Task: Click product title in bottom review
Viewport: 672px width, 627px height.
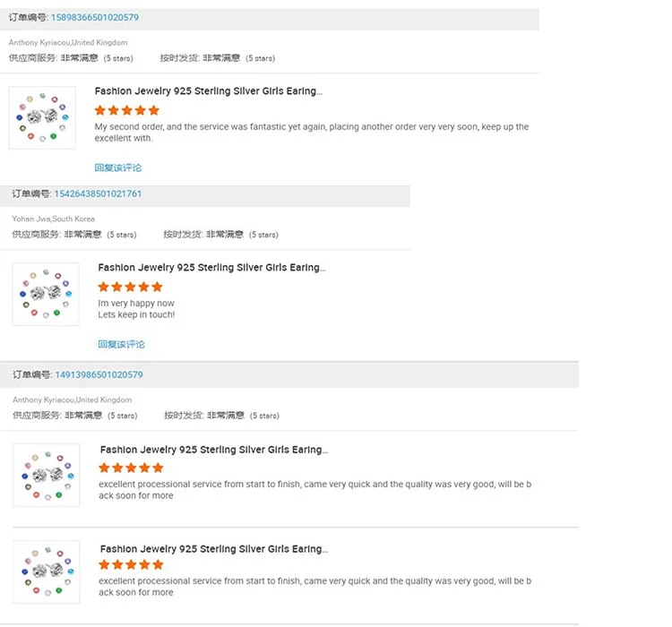Action: [214, 549]
